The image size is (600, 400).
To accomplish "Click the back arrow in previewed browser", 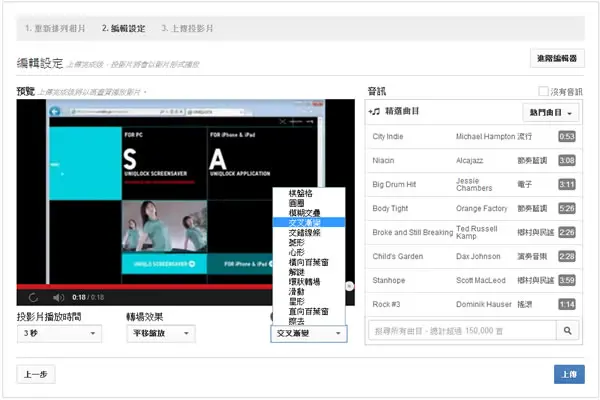I will (55, 111).
